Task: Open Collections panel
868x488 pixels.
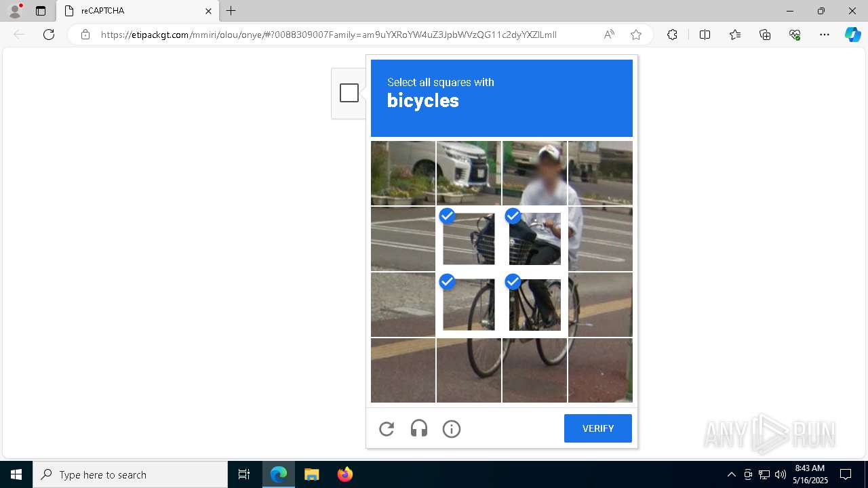Action: click(x=765, y=35)
